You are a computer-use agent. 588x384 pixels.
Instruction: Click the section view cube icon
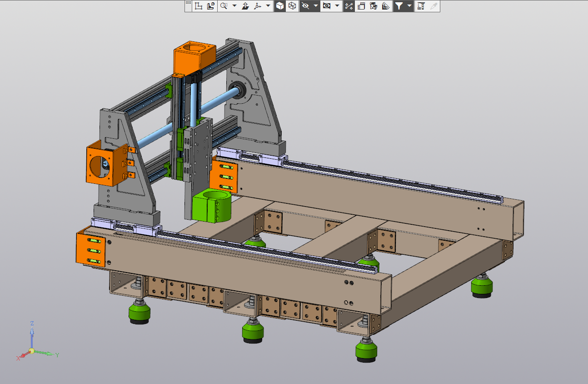[374, 6]
